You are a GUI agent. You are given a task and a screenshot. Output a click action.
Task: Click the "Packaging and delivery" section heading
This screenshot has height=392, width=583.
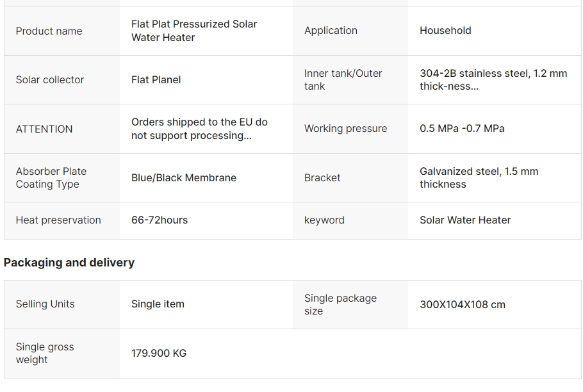tap(69, 263)
